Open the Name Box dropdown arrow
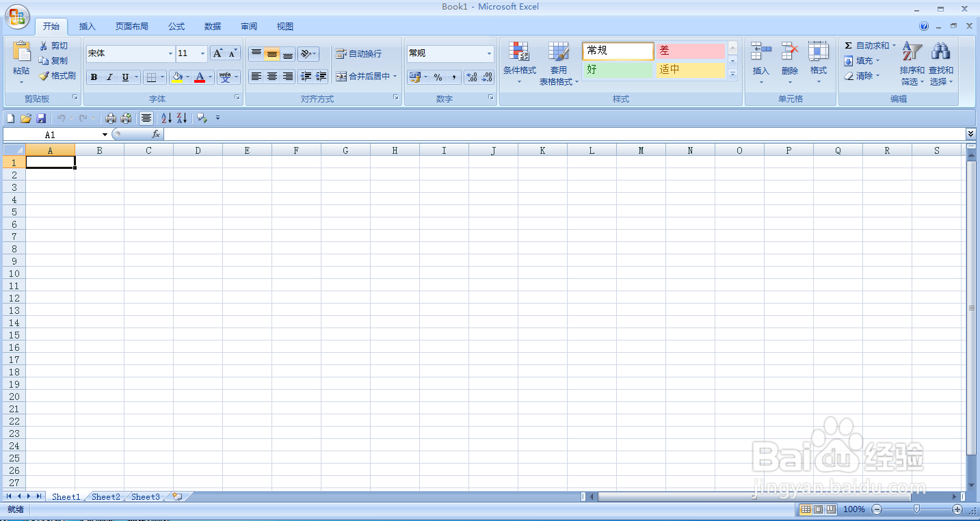This screenshot has height=521, width=980. point(105,135)
